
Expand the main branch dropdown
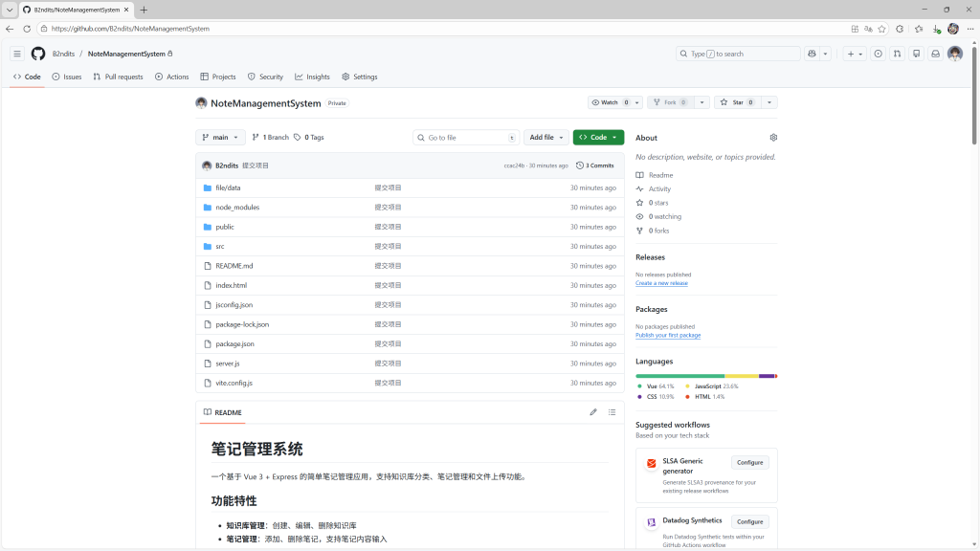click(x=220, y=138)
